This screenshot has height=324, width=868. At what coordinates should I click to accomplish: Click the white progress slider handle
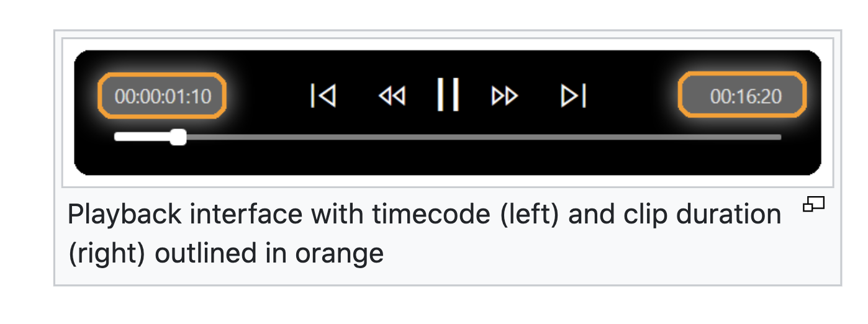178,137
